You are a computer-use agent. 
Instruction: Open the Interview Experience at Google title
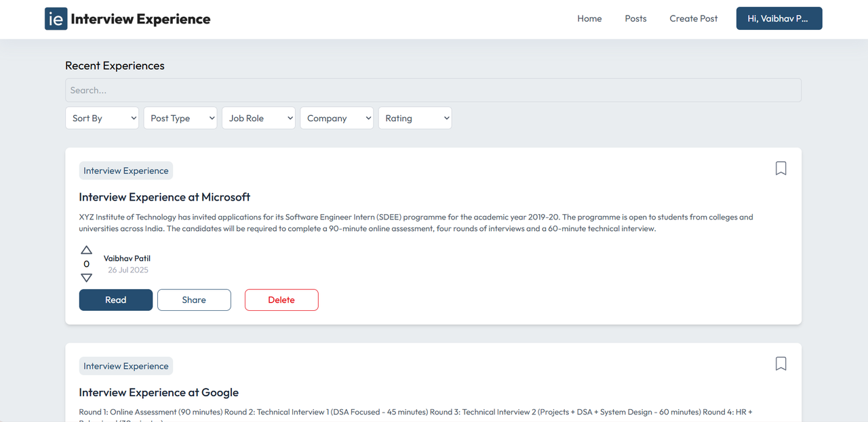pos(159,393)
